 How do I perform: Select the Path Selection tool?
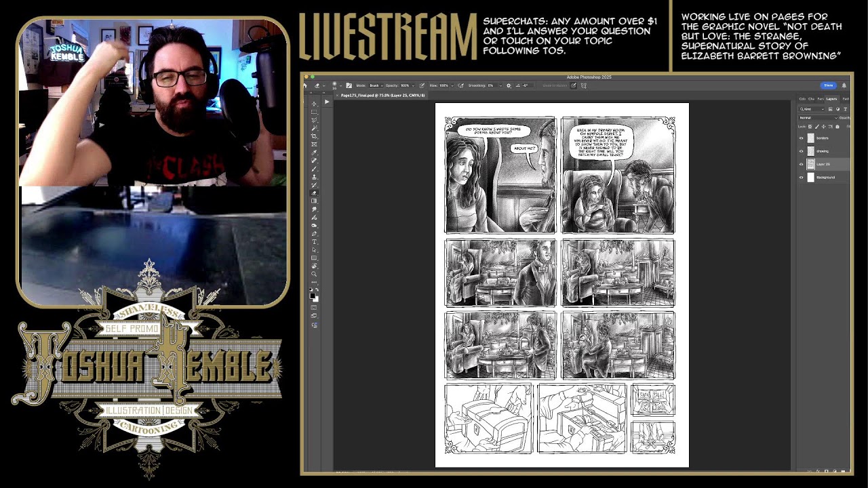pyautogui.click(x=314, y=249)
